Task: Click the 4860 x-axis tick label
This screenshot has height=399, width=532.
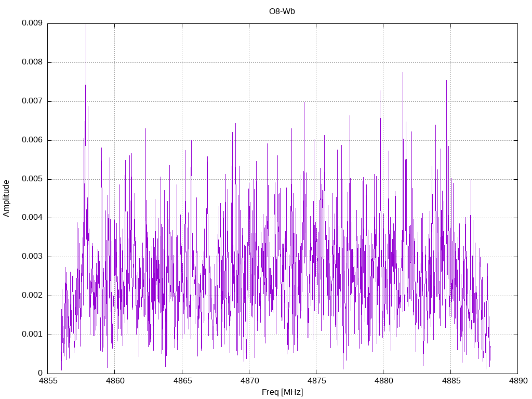Action: [x=115, y=381]
